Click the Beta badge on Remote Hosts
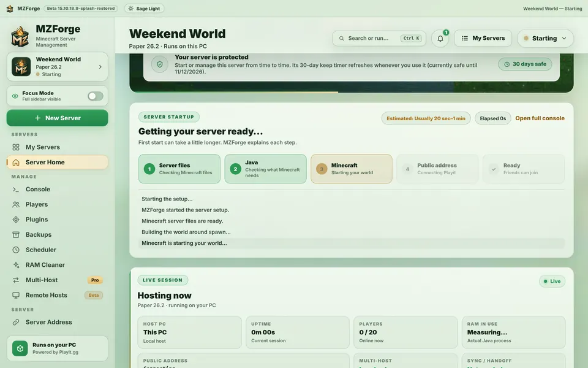The image size is (588, 368). [x=94, y=295]
